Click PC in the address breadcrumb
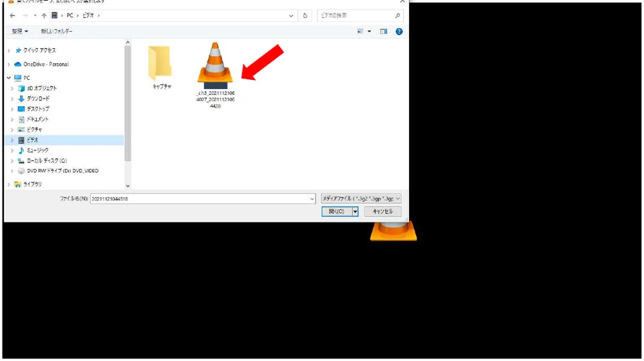Viewport: 644px width, 361px height. [70, 15]
